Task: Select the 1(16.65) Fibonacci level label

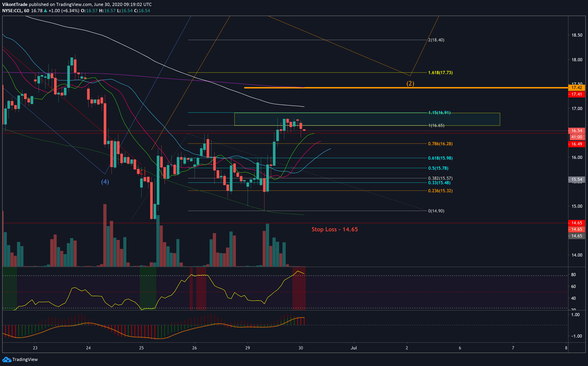Action: click(x=436, y=125)
